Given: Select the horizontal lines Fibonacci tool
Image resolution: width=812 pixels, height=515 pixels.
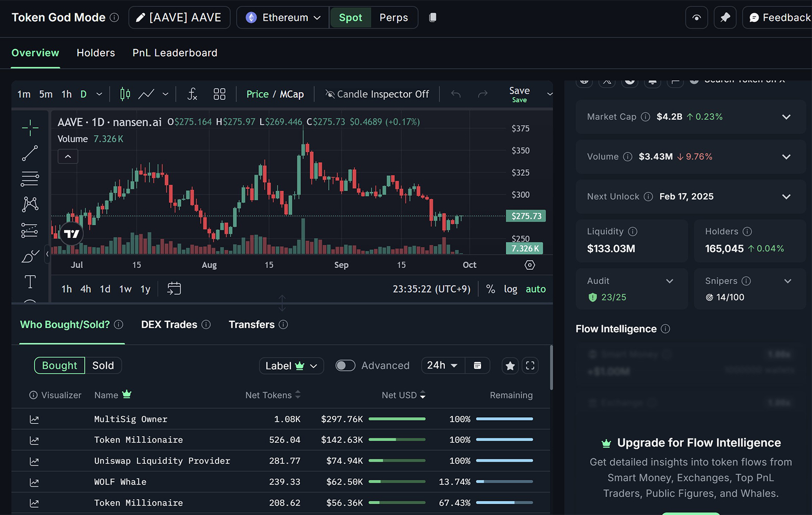Looking at the screenshot, I should pyautogui.click(x=30, y=178).
